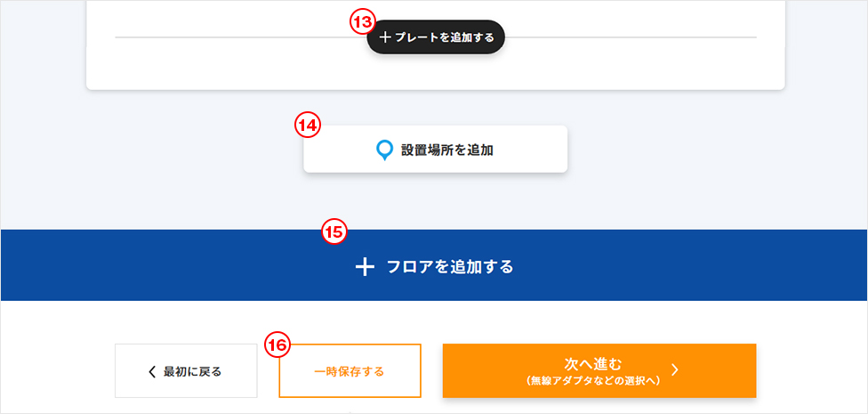Click the blue location pin icon
The width and height of the screenshot is (868, 414).
[384, 150]
